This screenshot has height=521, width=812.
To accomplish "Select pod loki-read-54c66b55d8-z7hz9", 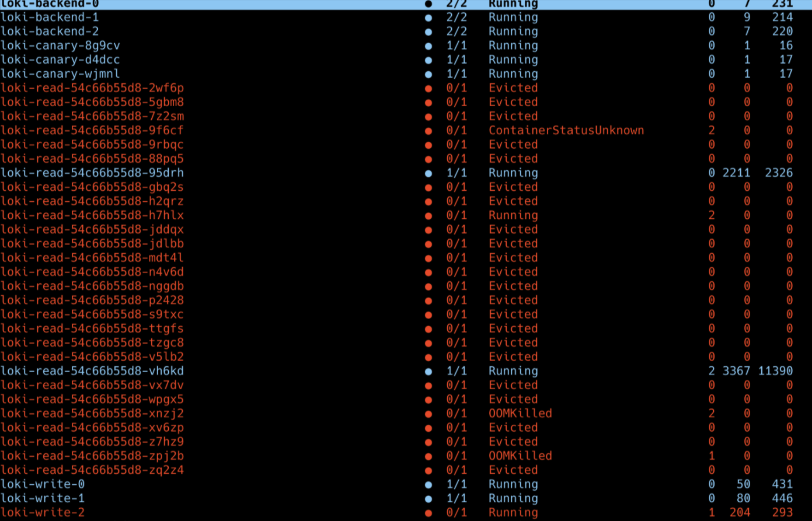I will pyautogui.click(x=92, y=442).
